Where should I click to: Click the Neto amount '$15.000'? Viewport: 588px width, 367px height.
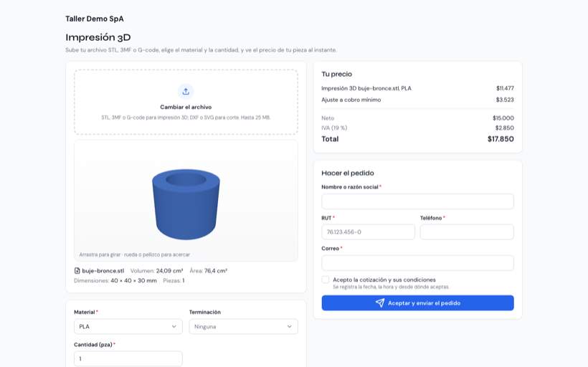(503, 118)
